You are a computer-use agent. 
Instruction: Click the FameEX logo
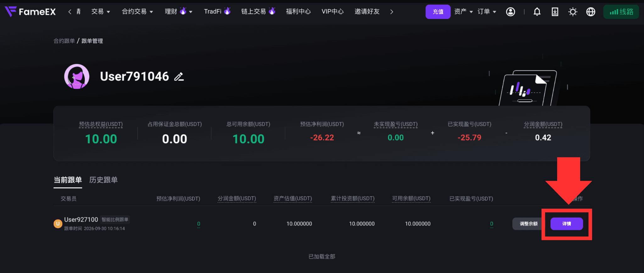30,12
